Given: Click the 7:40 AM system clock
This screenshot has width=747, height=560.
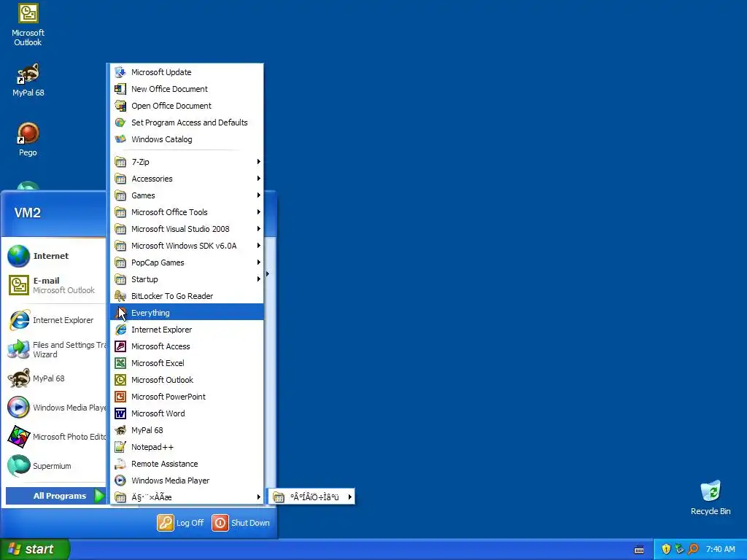Looking at the screenshot, I should click(720, 550).
